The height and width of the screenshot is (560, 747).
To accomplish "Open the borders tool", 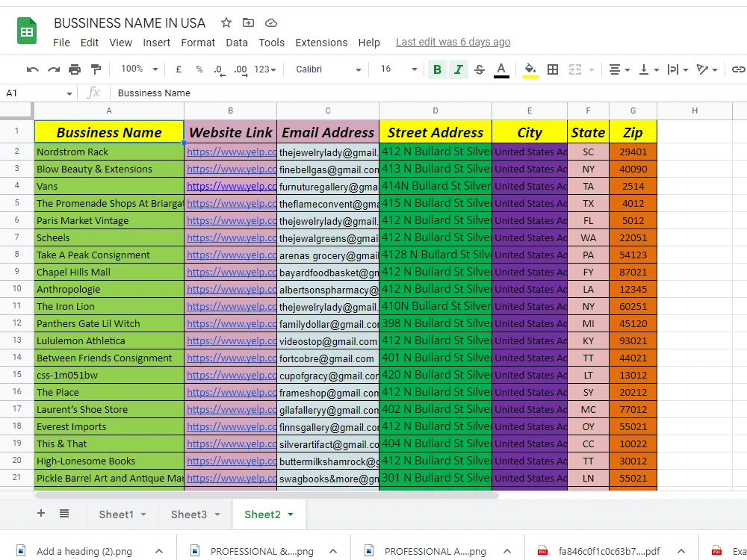I will point(553,69).
